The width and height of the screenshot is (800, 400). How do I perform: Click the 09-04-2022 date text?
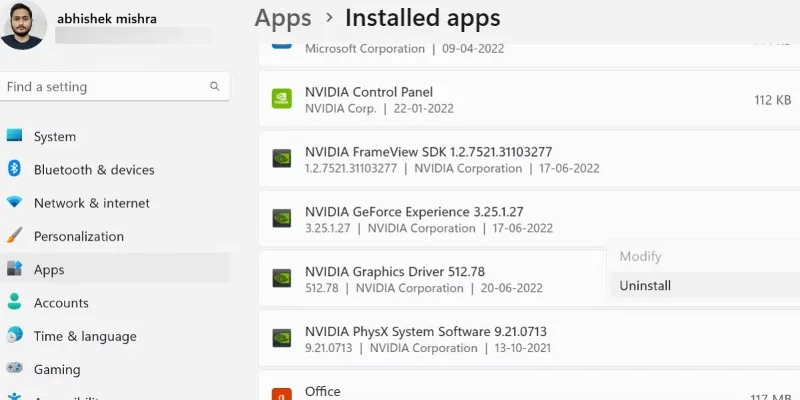point(473,49)
